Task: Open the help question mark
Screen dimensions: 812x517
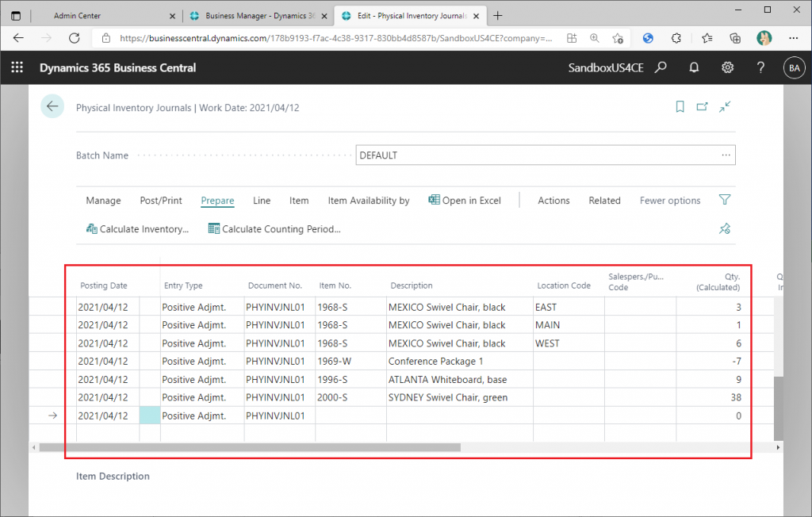Action: click(x=760, y=67)
